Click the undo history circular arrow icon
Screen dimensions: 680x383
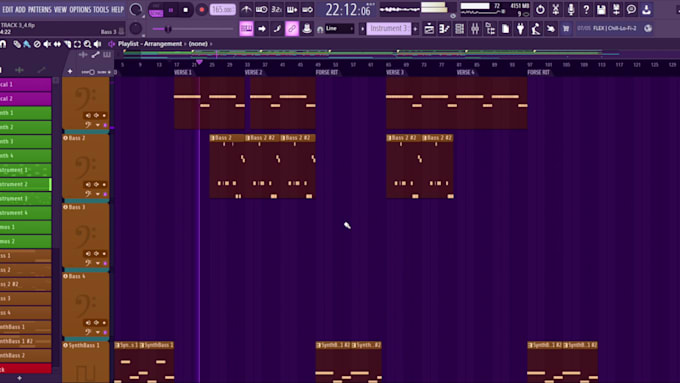tap(540, 10)
